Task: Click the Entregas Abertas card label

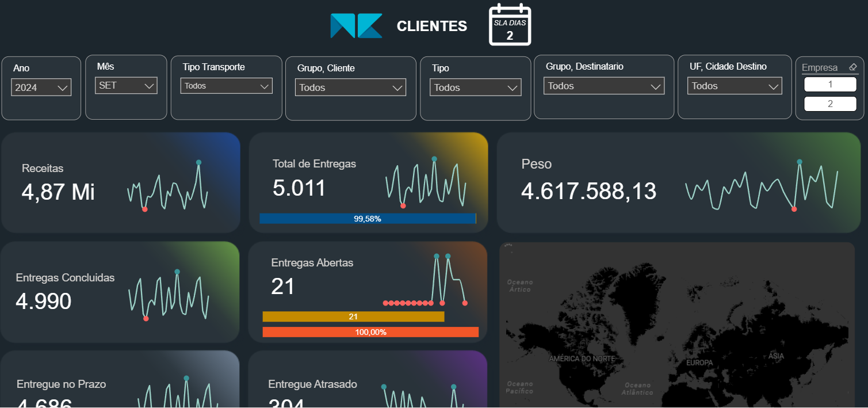Action: coord(312,263)
